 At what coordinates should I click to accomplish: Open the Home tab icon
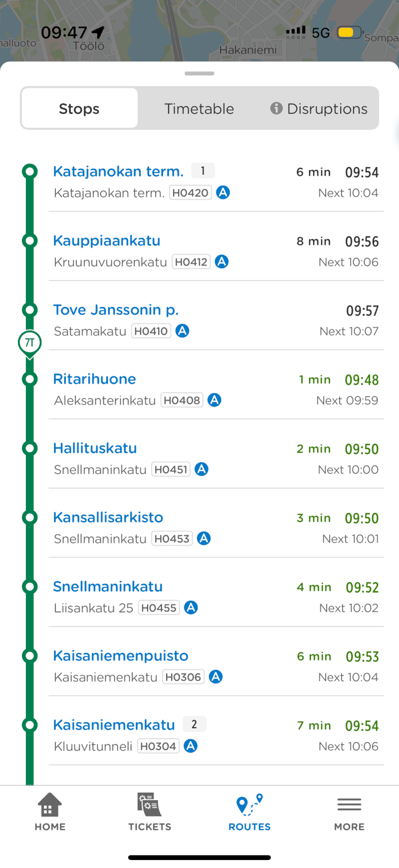[50, 805]
